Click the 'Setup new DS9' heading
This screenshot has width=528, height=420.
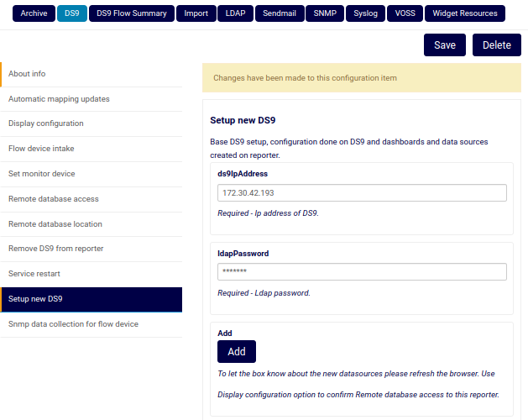pyautogui.click(x=243, y=120)
